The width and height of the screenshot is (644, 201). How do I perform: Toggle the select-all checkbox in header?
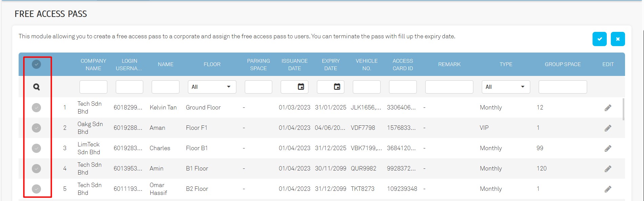pyautogui.click(x=37, y=64)
